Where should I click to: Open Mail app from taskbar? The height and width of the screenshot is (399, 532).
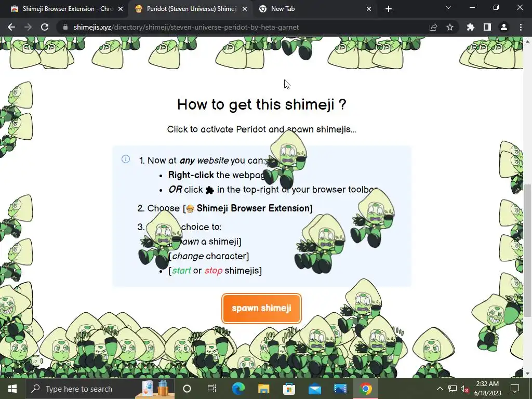pos(314,389)
